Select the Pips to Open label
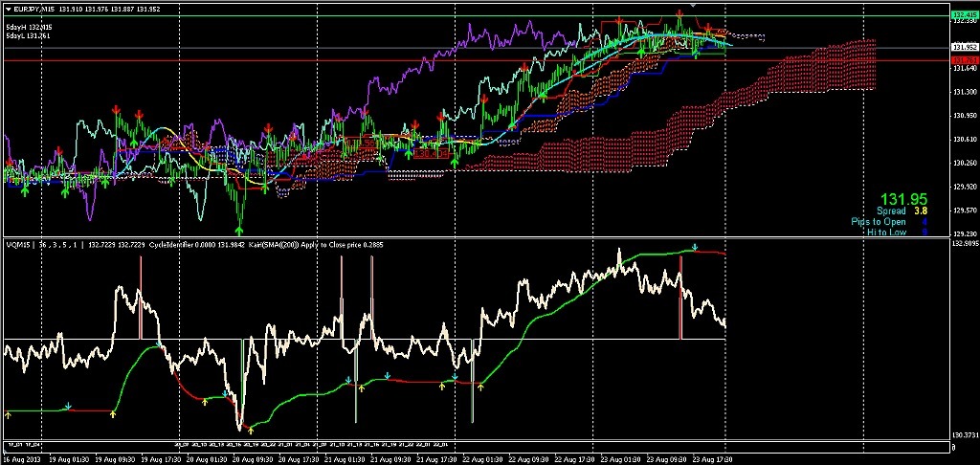Screen dimensions: 980x465 [x=880, y=222]
